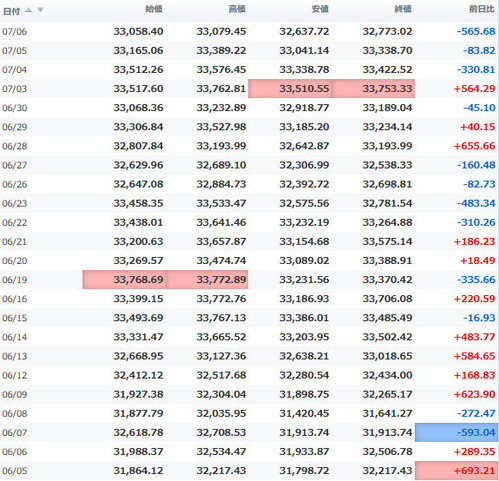Sort dates ascending with up arrow
499x481 pixels.
click(29, 10)
